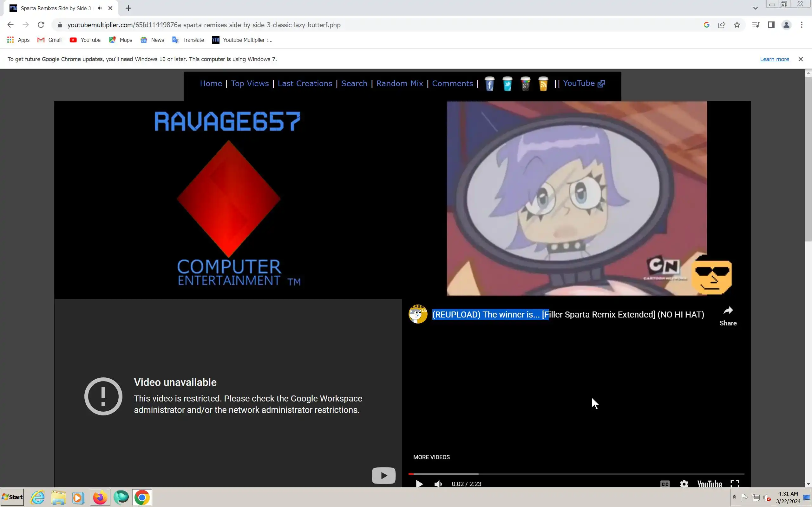812x507 pixels.
Task: Open Random Mix navigation item
Action: [399, 83]
